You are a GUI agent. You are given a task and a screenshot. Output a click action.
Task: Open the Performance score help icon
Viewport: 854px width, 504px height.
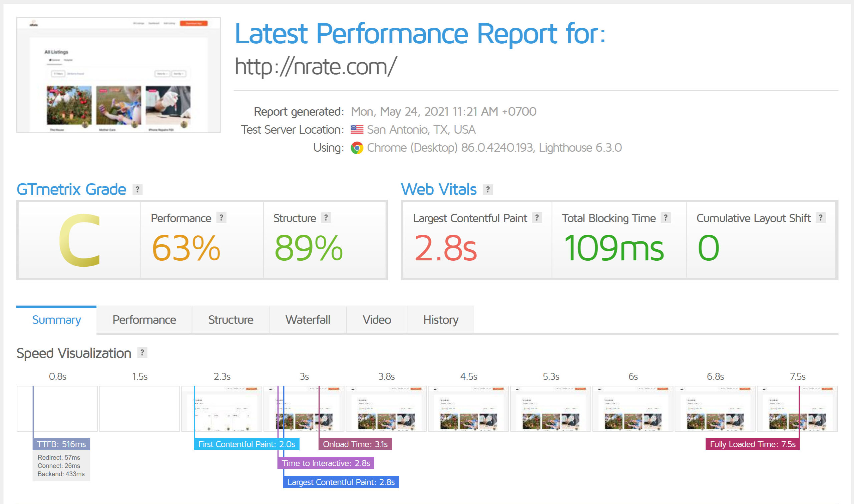(221, 218)
